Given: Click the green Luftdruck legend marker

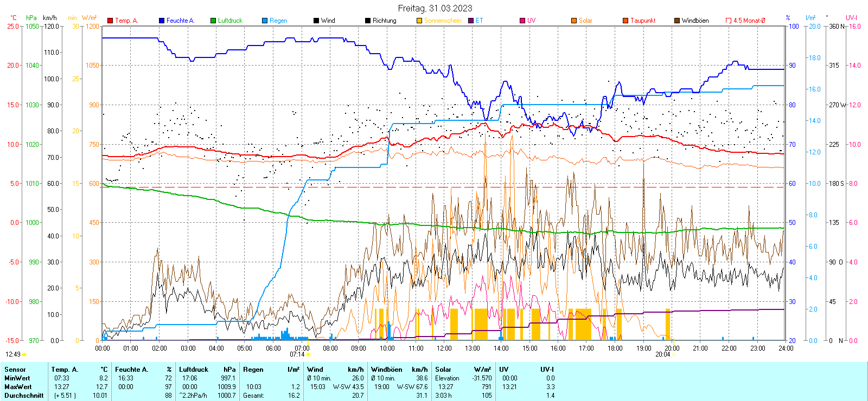Looking at the screenshot, I should [213, 21].
